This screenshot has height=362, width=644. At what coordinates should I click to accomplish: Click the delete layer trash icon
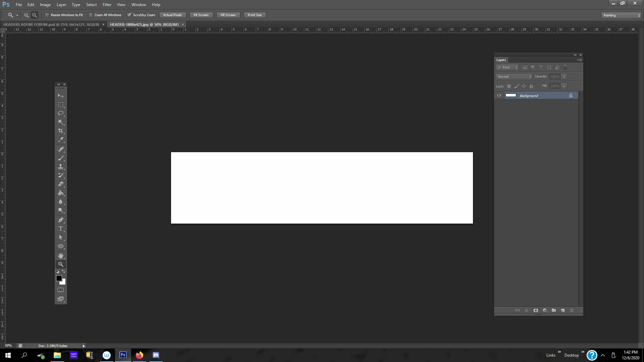point(572,310)
